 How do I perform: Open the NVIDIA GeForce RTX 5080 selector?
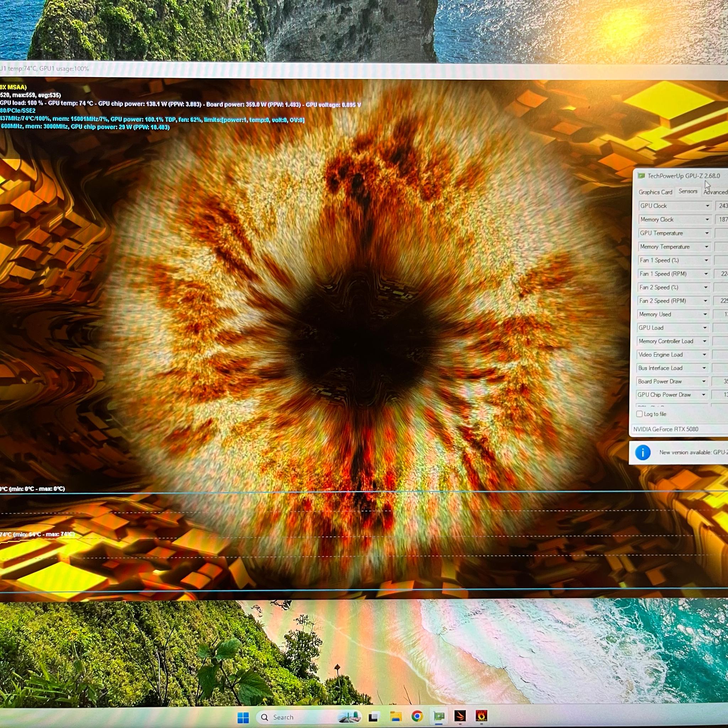coord(679,429)
